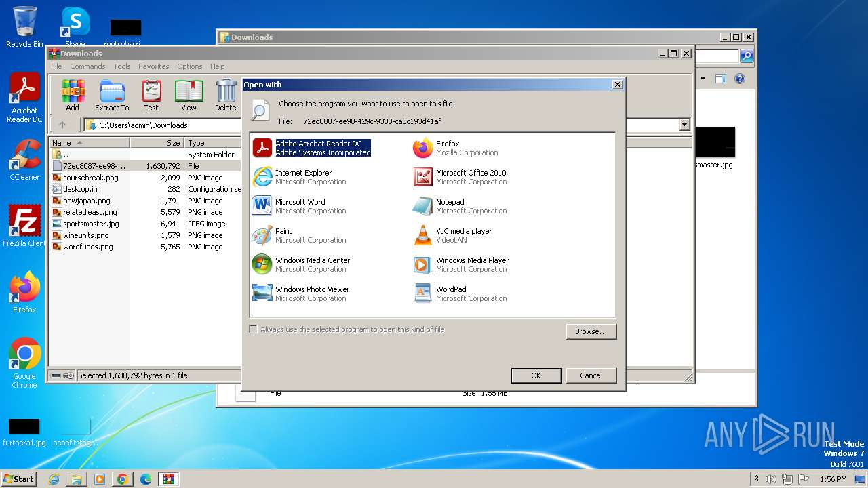868x488 pixels.
Task: Open Windows Explorer from taskbar
Action: (x=77, y=479)
